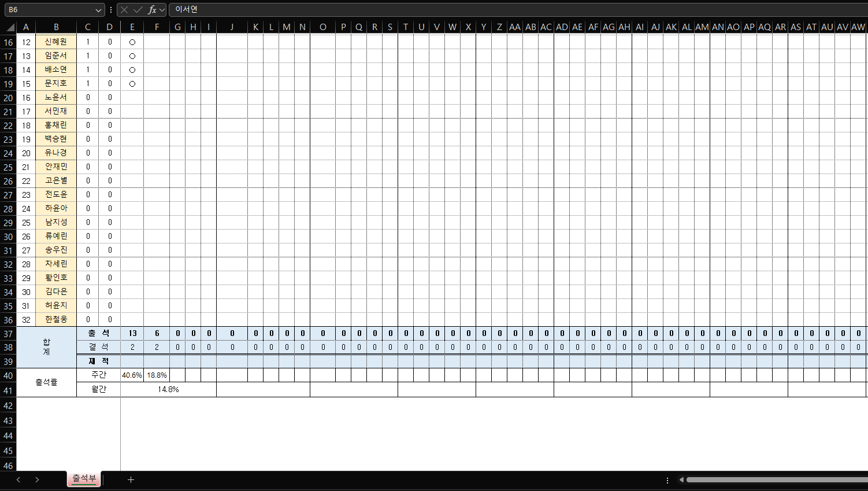Select column header AW
Viewport: 868px width, 491px height.
(x=858, y=27)
